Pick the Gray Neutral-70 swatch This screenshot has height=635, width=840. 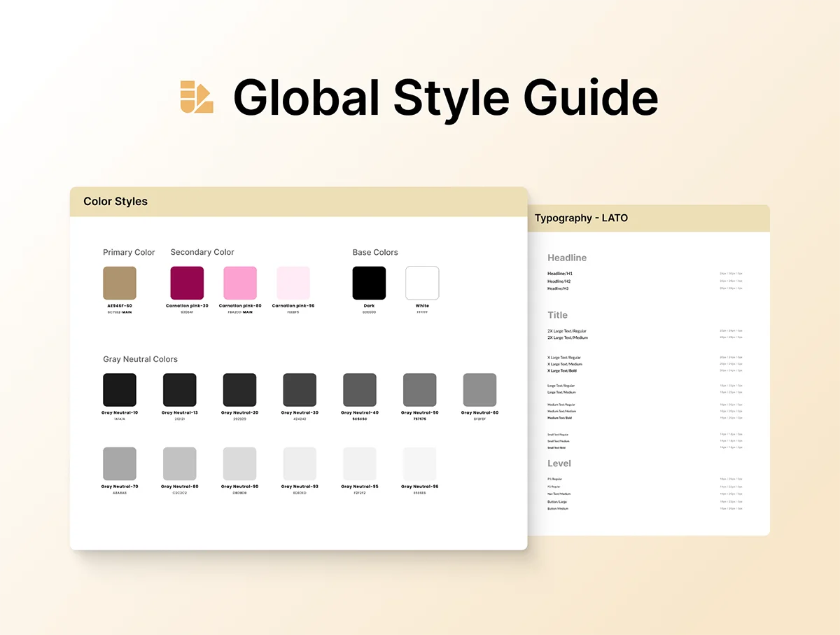click(x=120, y=463)
